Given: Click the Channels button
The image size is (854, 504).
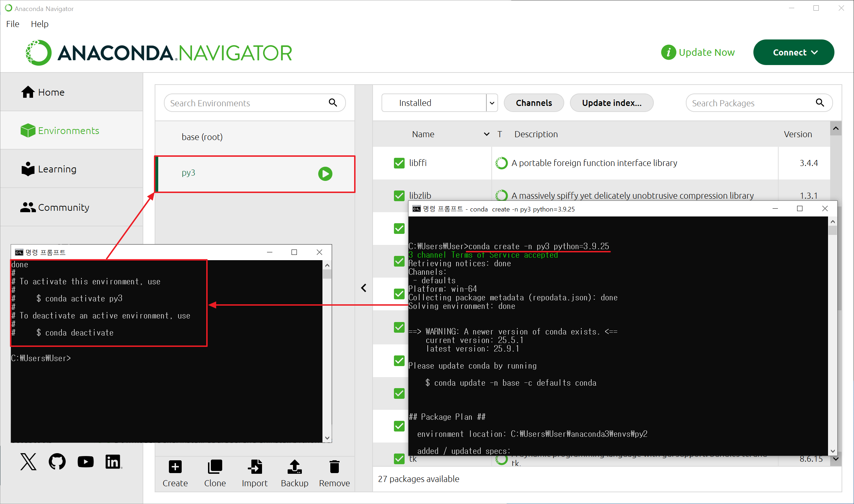Looking at the screenshot, I should 534,103.
